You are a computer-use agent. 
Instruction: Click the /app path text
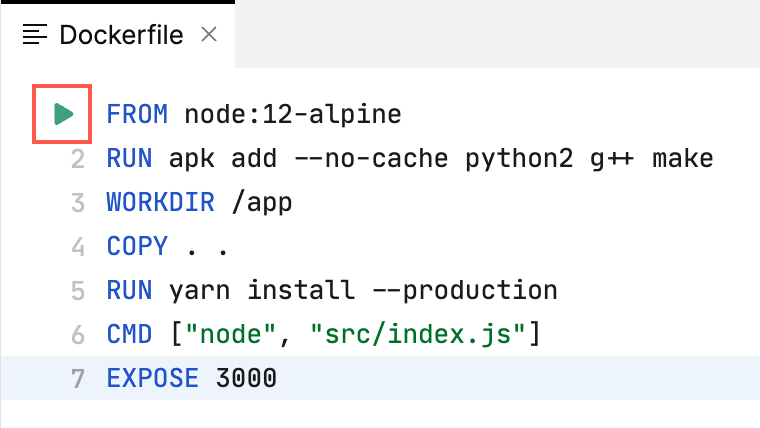261,202
